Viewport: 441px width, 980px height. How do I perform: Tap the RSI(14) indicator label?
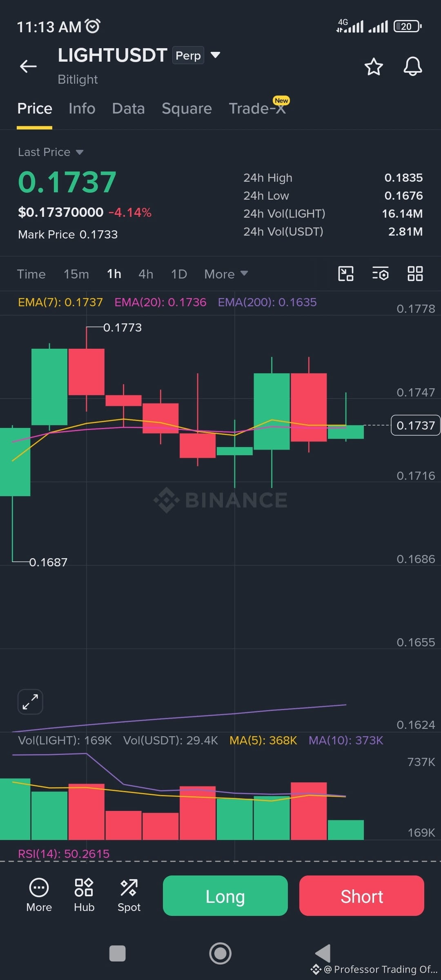[x=64, y=854]
